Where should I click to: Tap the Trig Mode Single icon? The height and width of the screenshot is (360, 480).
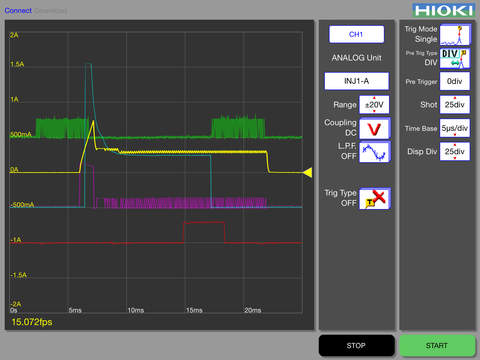[x=455, y=35]
